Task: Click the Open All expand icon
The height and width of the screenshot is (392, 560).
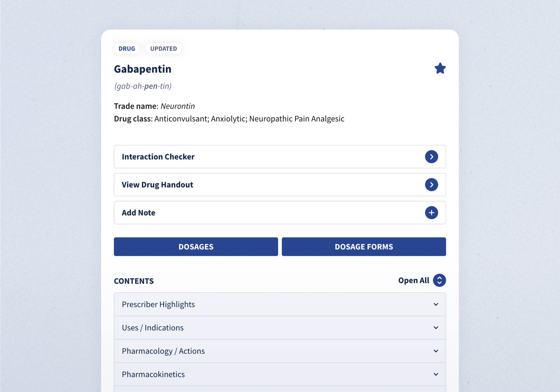Action: [439, 280]
